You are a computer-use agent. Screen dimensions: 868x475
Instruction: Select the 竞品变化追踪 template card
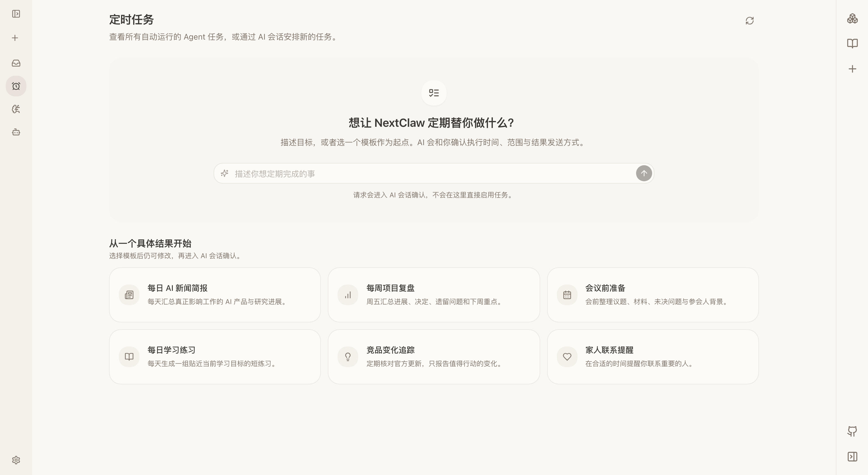(x=434, y=357)
